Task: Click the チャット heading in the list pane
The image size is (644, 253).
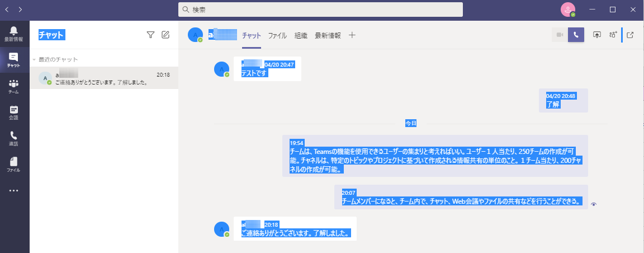Action: tap(52, 35)
